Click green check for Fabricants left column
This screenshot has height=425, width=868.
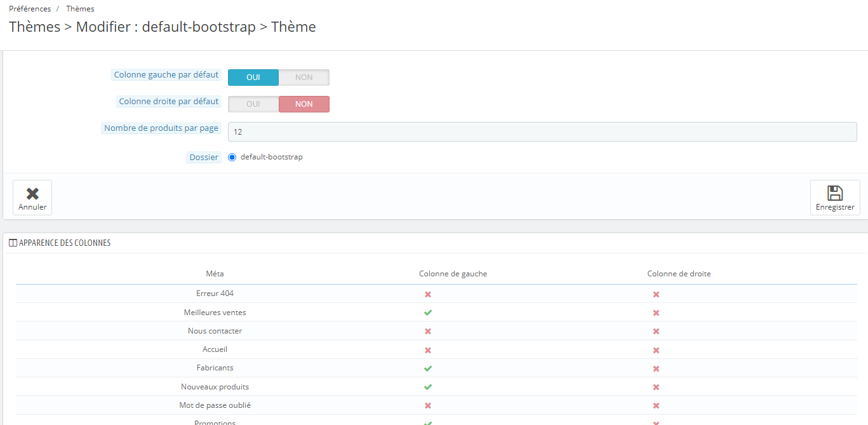tap(428, 368)
